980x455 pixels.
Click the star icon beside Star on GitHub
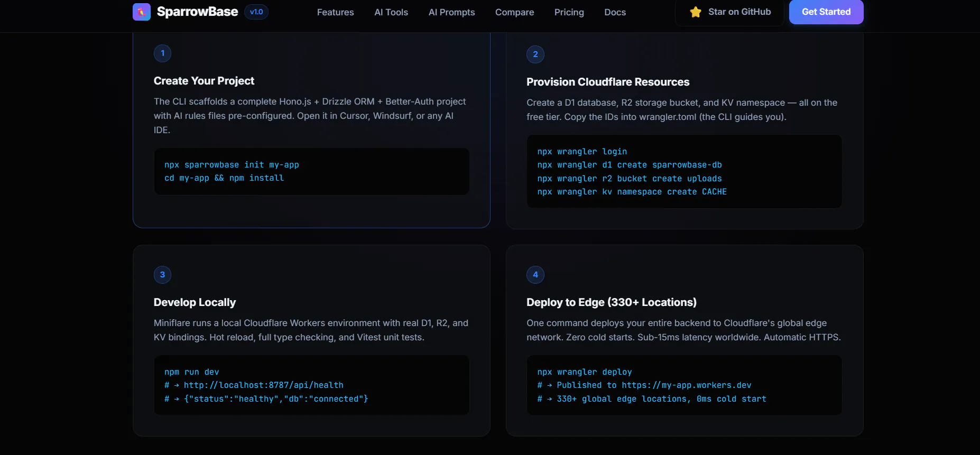696,12
